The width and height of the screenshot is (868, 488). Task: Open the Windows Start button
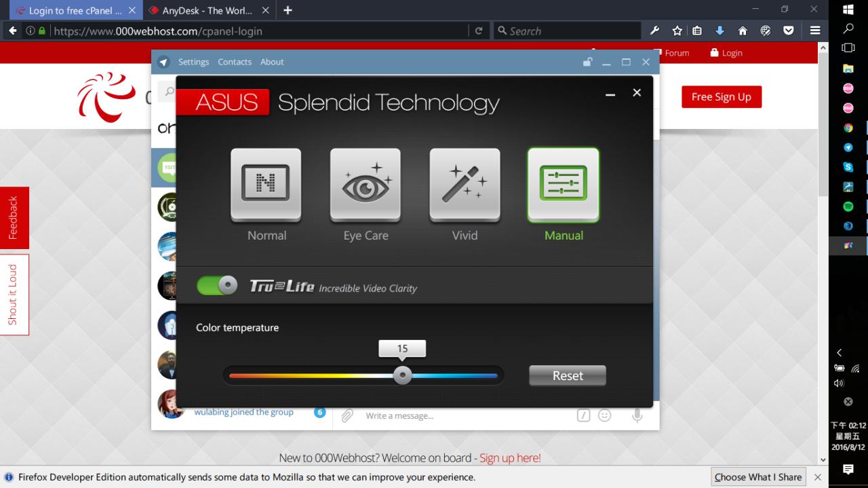[848, 10]
